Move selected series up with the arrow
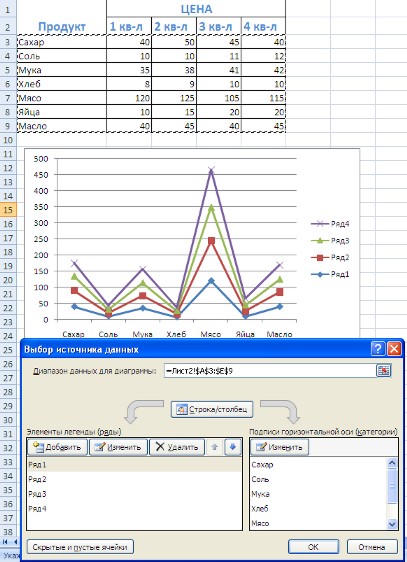The height and width of the screenshot is (562, 407). (x=215, y=447)
